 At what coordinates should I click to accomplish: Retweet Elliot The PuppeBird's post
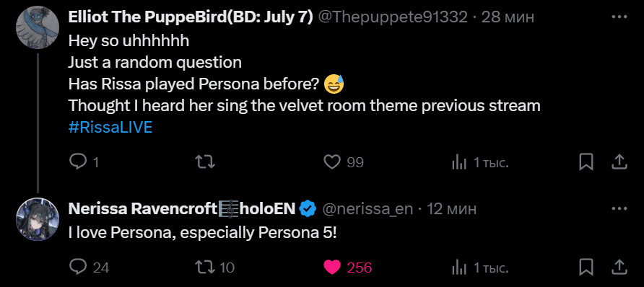pyautogui.click(x=204, y=162)
